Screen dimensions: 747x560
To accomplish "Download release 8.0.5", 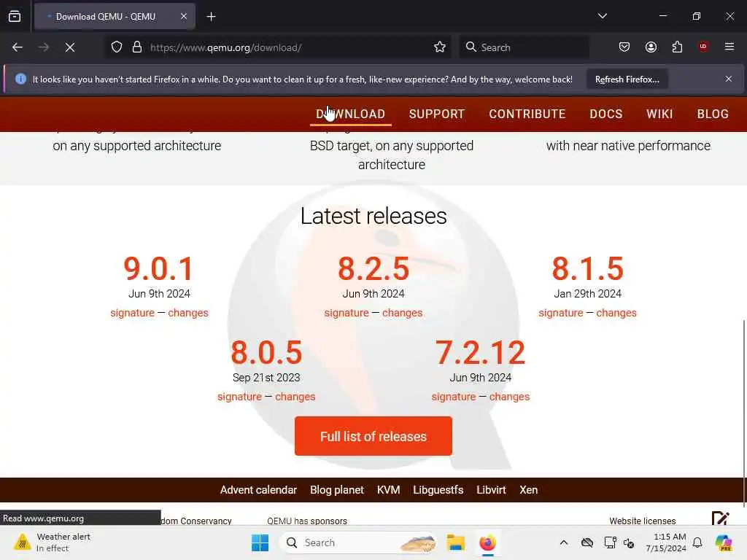I will click(266, 352).
